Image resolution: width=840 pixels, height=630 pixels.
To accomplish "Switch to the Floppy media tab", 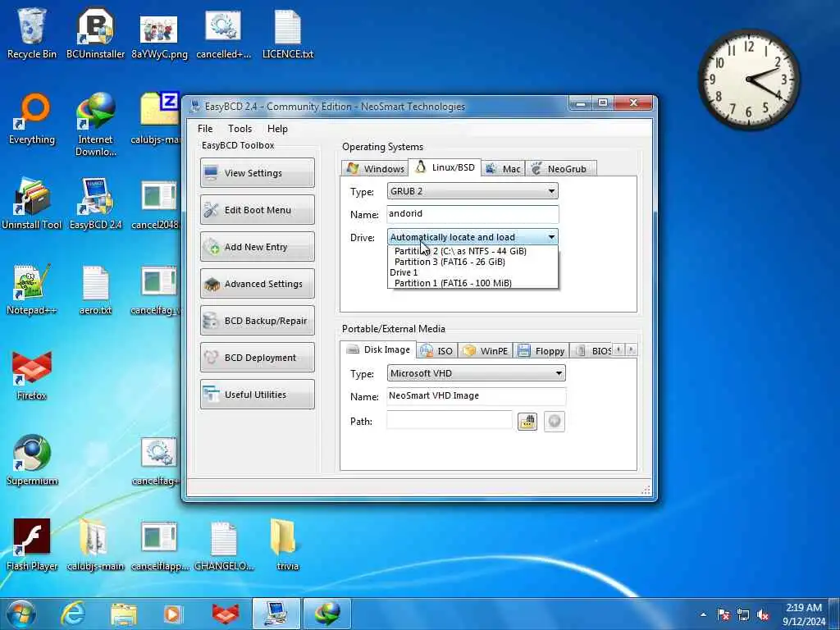I will point(541,351).
